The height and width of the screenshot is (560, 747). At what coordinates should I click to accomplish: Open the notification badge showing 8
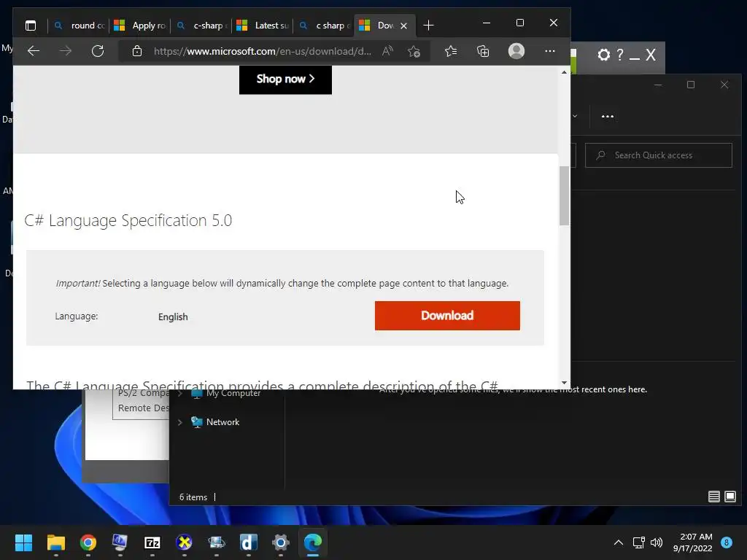pos(727,542)
